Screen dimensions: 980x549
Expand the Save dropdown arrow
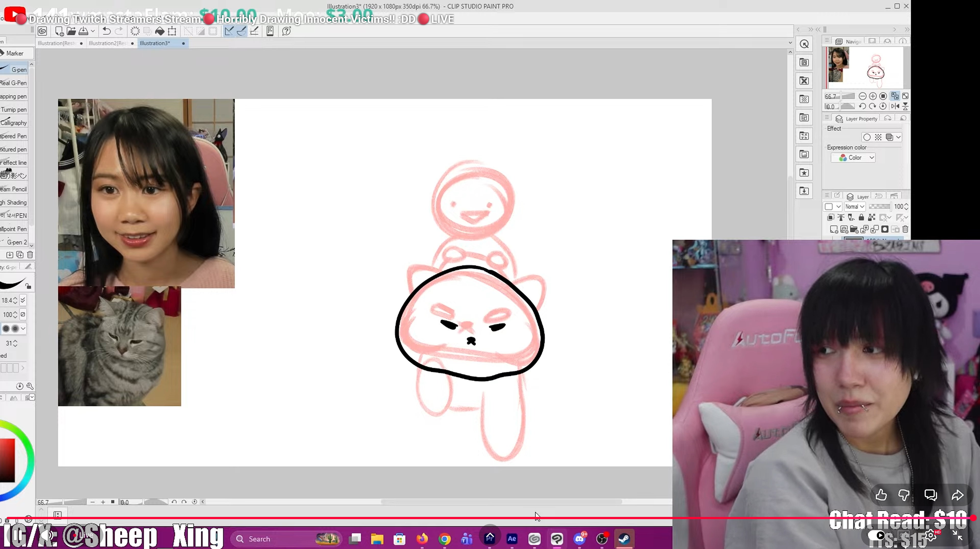[x=92, y=31]
